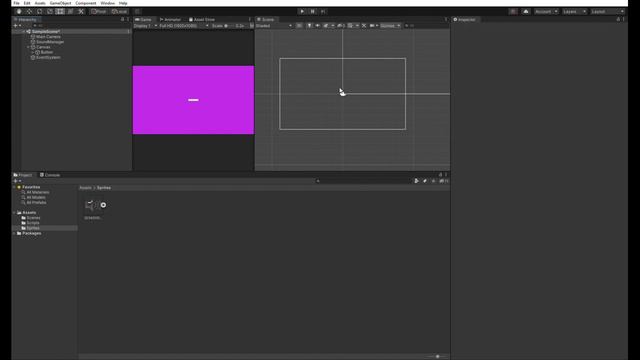This screenshot has height=360, width=640.
Task: Open the Shaded draw mode dropdown
Action: click(274, 26)
